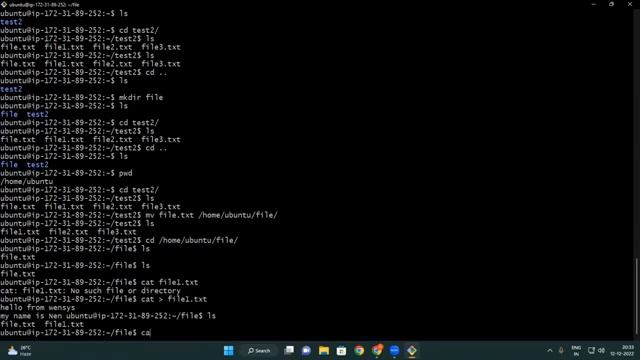Close the terminal window
Screen dimensions: 640x360
click(630, 4)
